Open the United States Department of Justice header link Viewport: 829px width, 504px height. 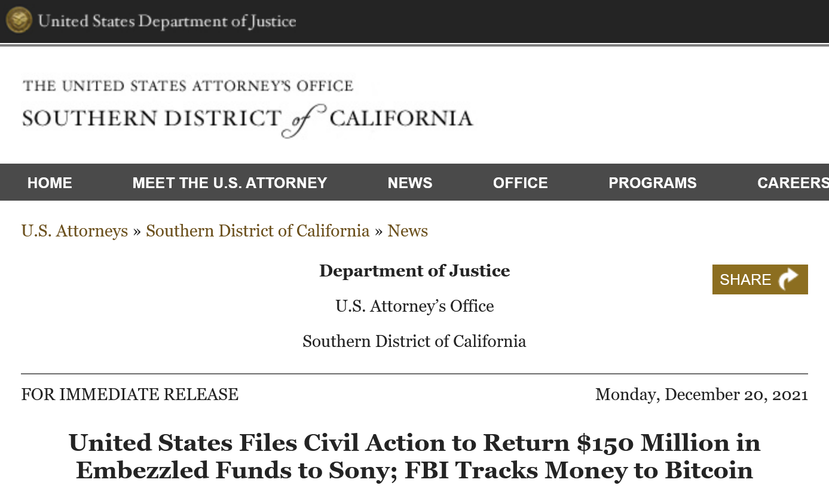167,21
